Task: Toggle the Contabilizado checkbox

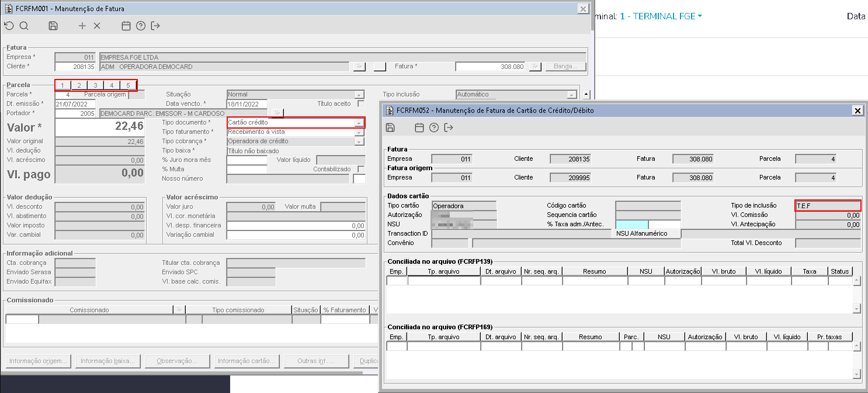Action: [x=361, y=169]
